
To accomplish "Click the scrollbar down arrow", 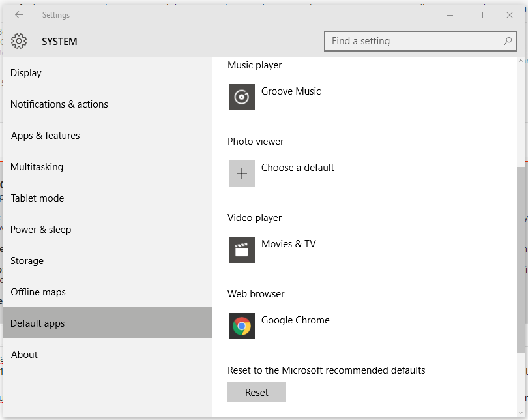I will tap(521, 413).
